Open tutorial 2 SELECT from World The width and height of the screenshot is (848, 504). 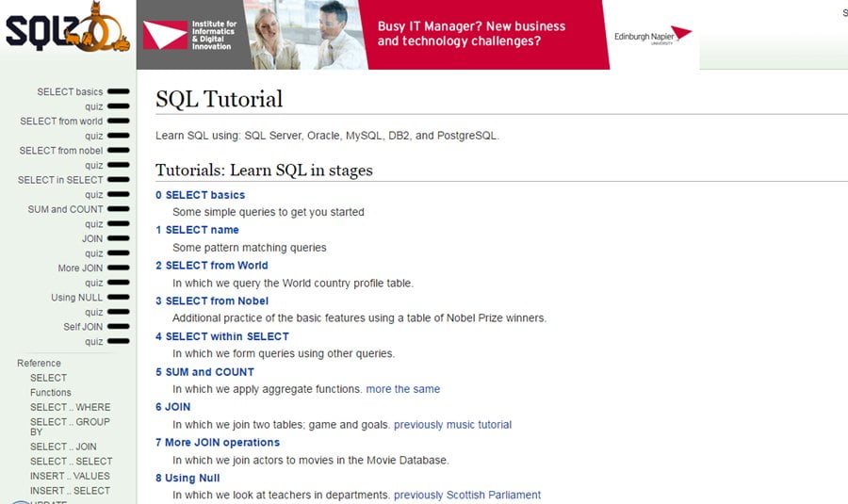tap(212, 266)
